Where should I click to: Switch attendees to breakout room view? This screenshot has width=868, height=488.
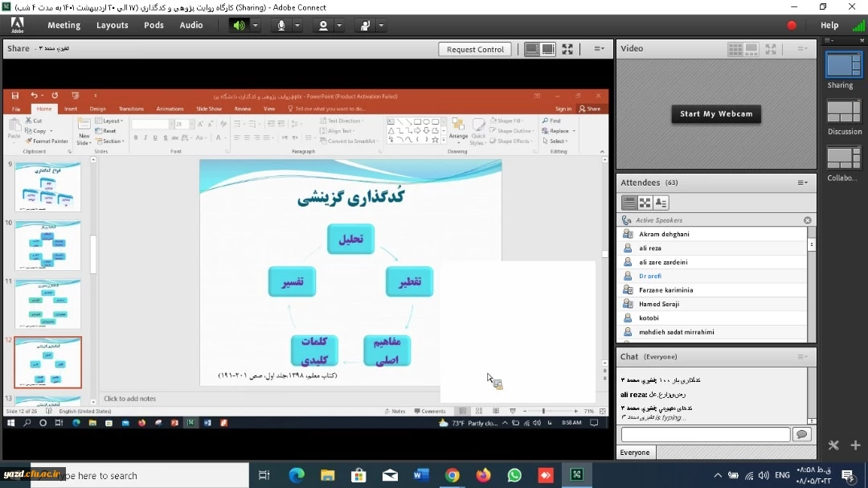point(645,203)
